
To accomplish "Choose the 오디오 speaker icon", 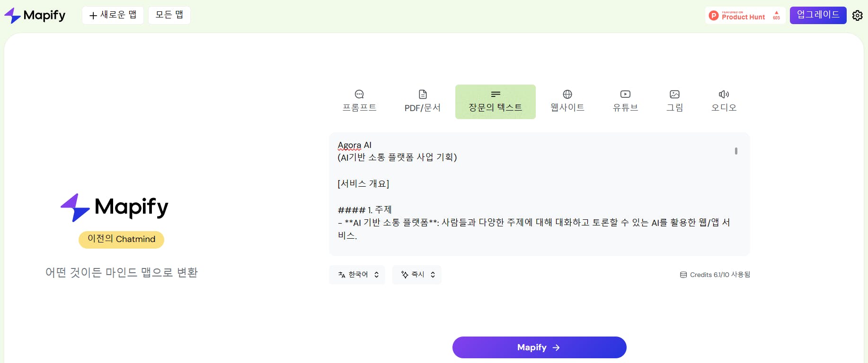I will click(x=724, y=94).
